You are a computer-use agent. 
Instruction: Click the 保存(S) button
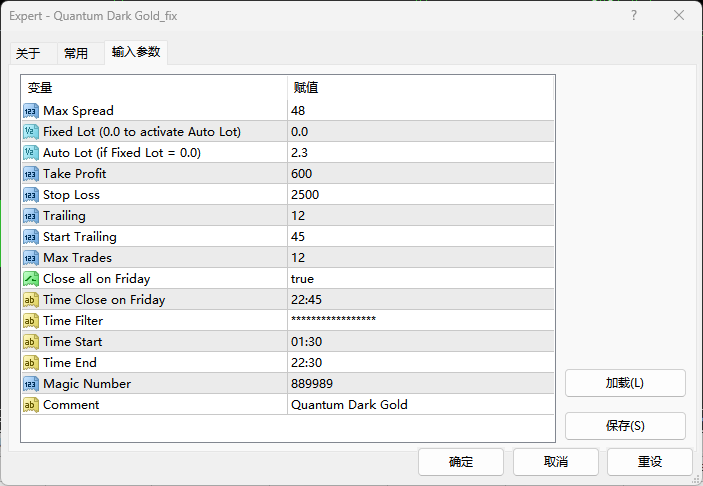625,426
